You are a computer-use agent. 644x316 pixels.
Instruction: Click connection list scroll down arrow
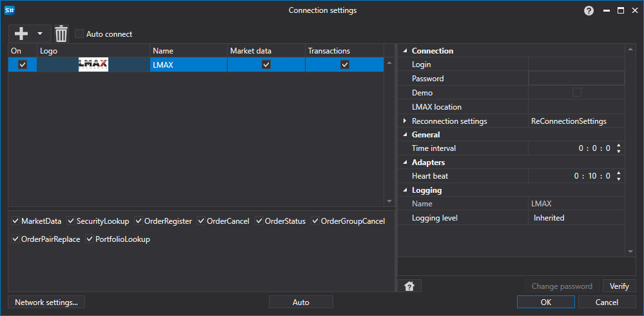pyautogui.click(x=389, y=201)
